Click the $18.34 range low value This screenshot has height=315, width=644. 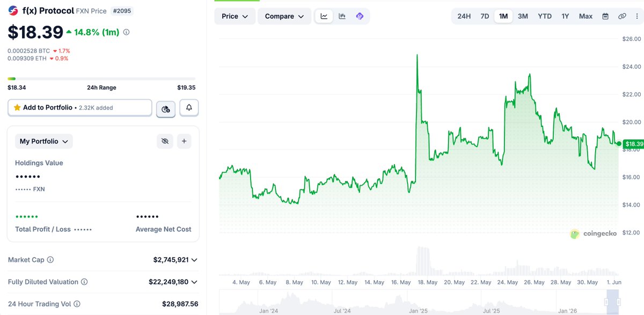click(x=17, y=87)
